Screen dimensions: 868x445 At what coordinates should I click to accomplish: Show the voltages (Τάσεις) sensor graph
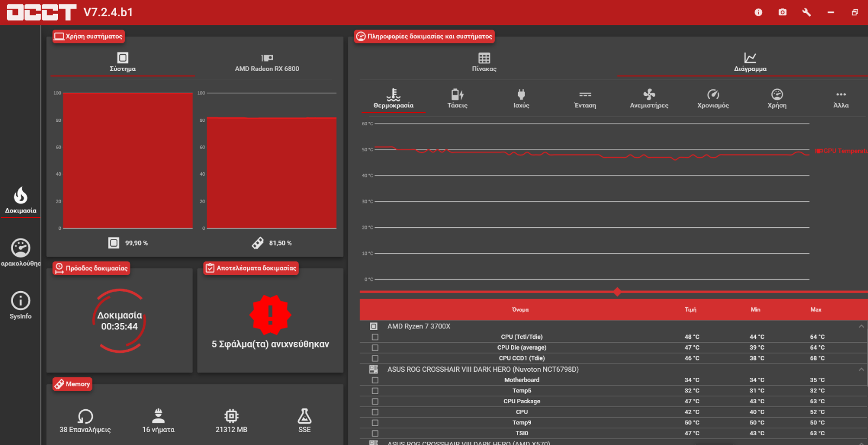click(457, 99)
